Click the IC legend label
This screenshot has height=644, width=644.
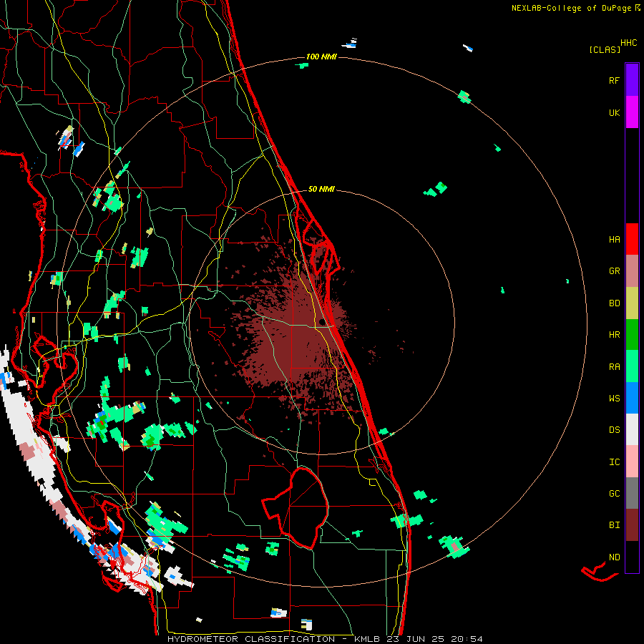(x=615, y=462)
